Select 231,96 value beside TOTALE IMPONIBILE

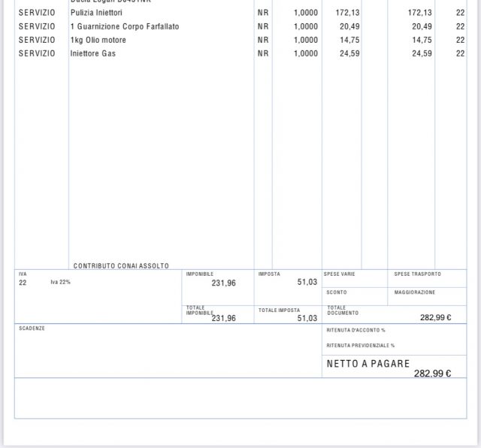[224, 318]
